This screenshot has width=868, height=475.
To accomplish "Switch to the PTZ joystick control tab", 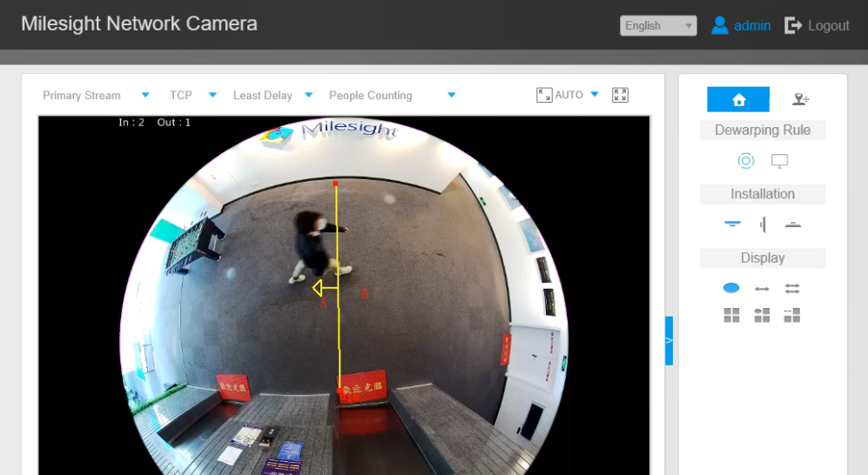I will click(x=800, y=99).
